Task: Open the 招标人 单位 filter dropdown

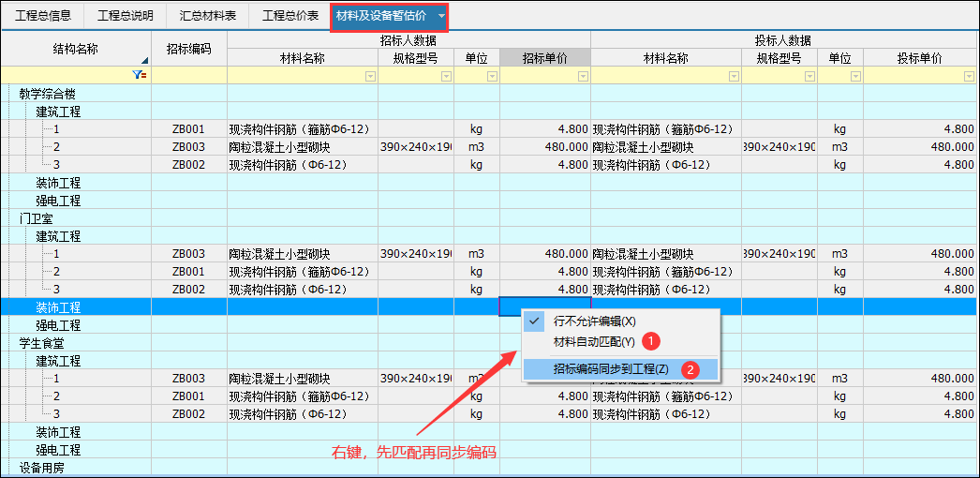Action: point(493,76)
